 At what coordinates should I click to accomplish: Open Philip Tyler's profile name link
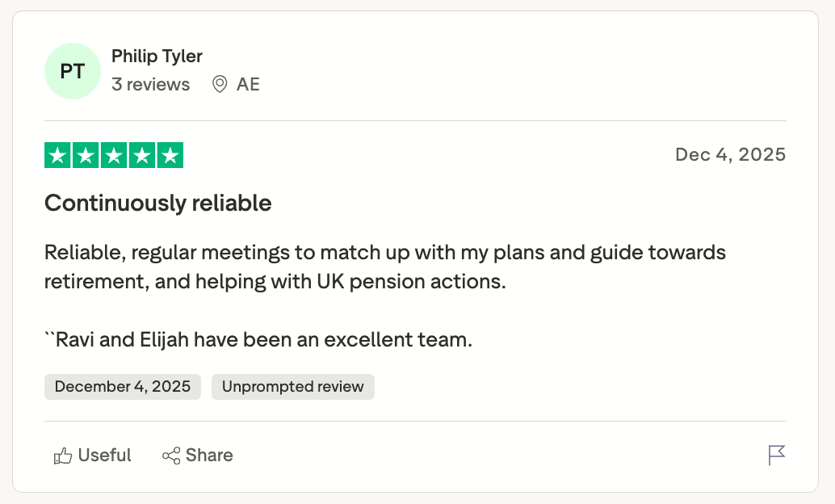157,57
